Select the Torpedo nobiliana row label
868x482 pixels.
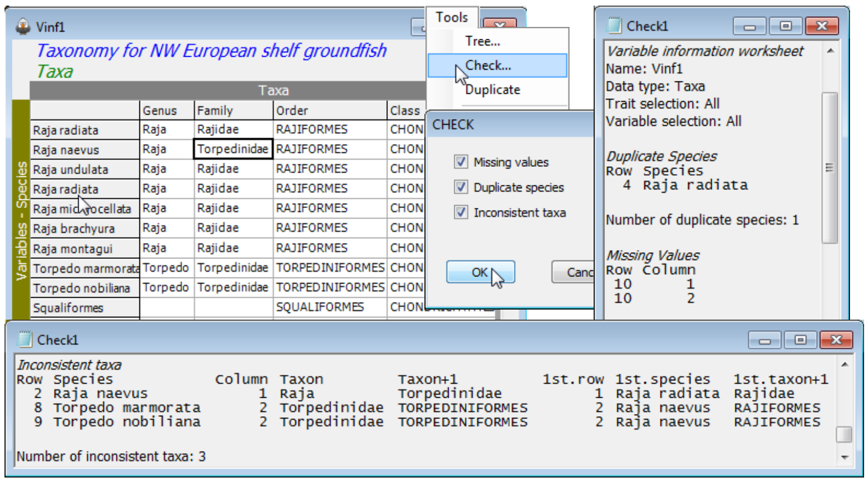85,288
